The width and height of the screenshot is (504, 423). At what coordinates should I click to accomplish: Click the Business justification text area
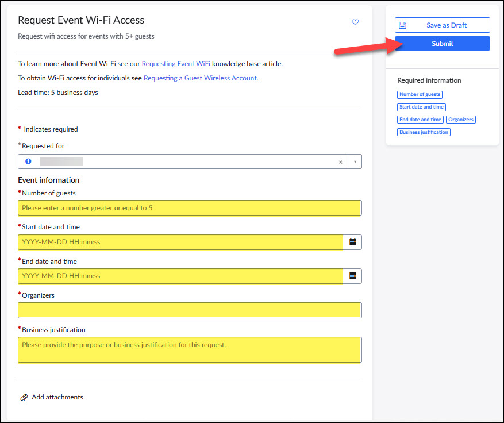(190, 349)
